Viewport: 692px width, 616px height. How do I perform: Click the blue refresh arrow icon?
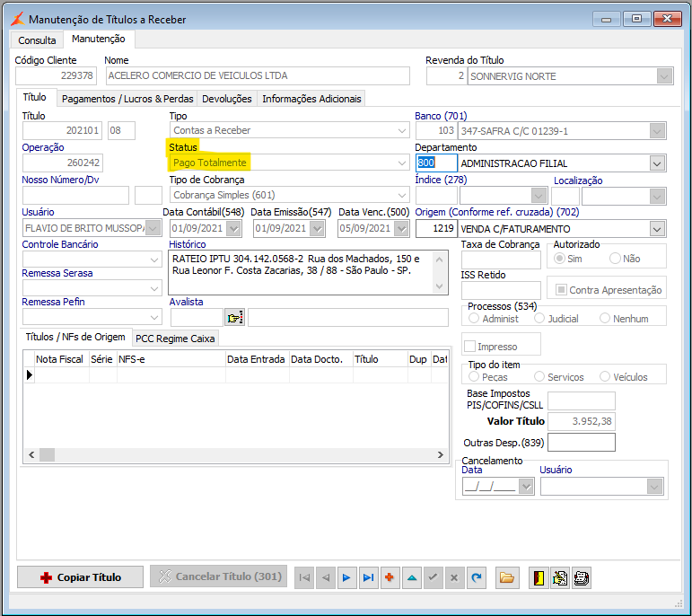476,577
